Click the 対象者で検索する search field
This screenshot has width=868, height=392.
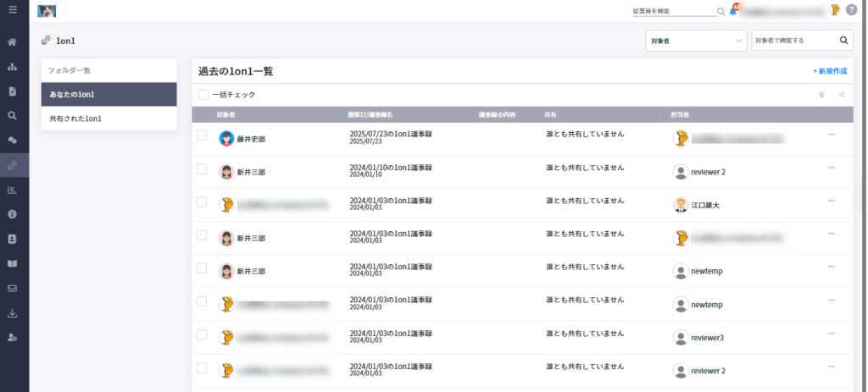pos(793,41)
